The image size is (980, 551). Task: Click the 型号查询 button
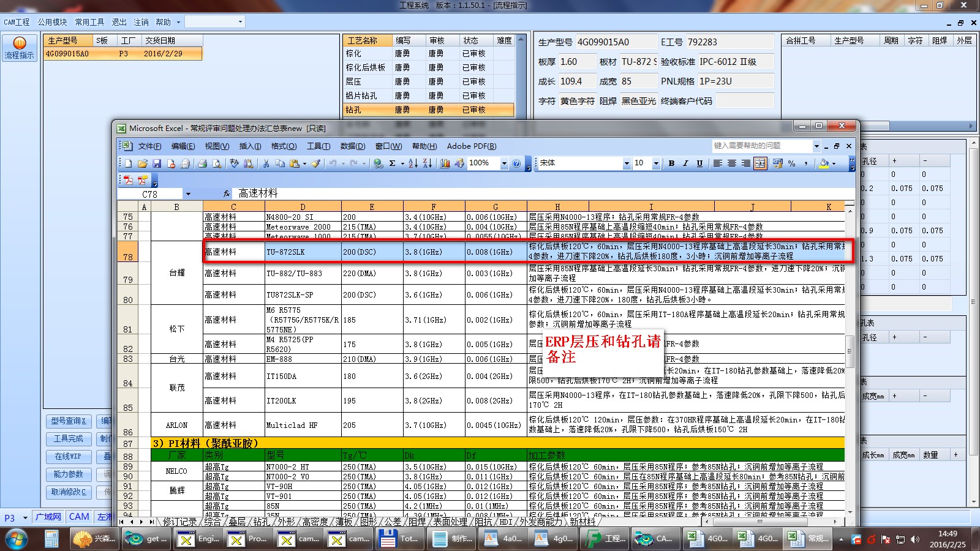(x=69, y=421)
